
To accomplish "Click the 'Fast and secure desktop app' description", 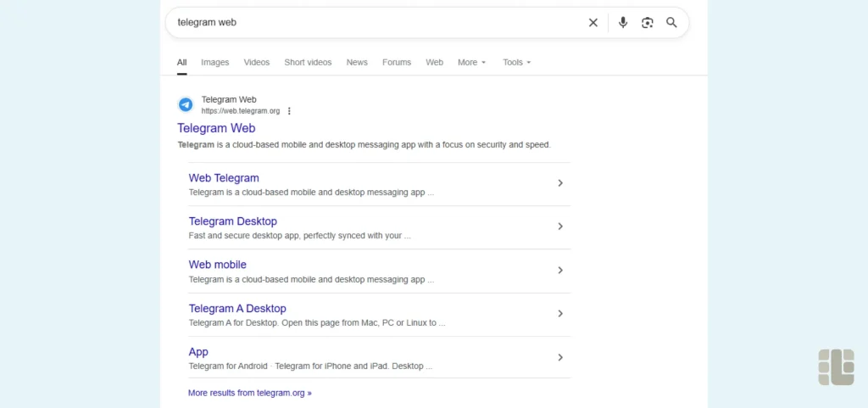I will tap(299, 236).
